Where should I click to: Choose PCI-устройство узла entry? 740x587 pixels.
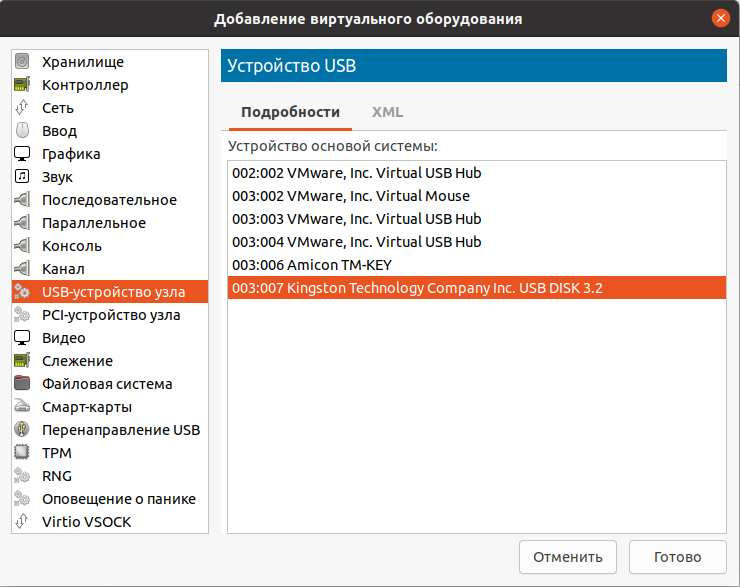coord(110,314)
